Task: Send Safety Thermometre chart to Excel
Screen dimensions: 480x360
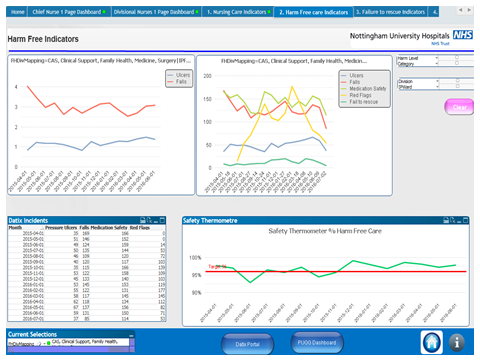Action: point(453,220)
